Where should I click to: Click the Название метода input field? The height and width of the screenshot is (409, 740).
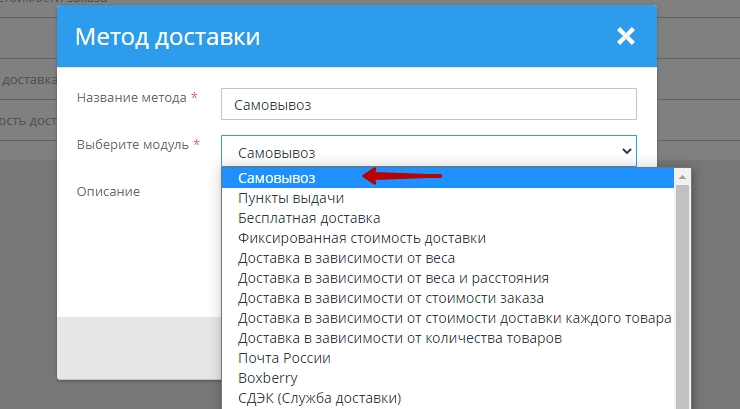pos(428,104)
